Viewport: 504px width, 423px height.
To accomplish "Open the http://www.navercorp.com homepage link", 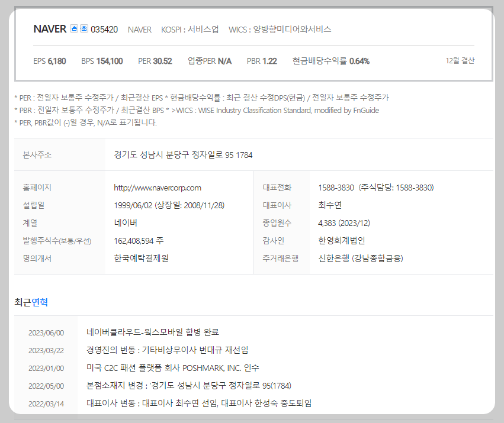I will (x=158, y=188).
